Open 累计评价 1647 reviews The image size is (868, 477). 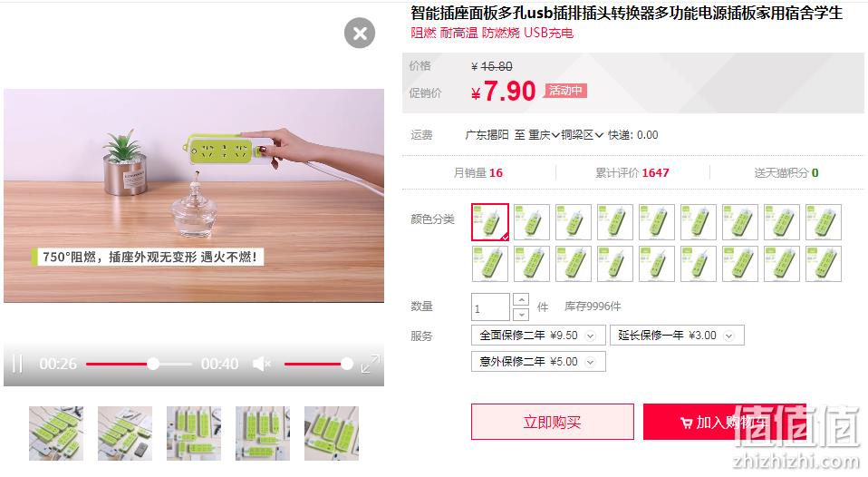[632, 173]
